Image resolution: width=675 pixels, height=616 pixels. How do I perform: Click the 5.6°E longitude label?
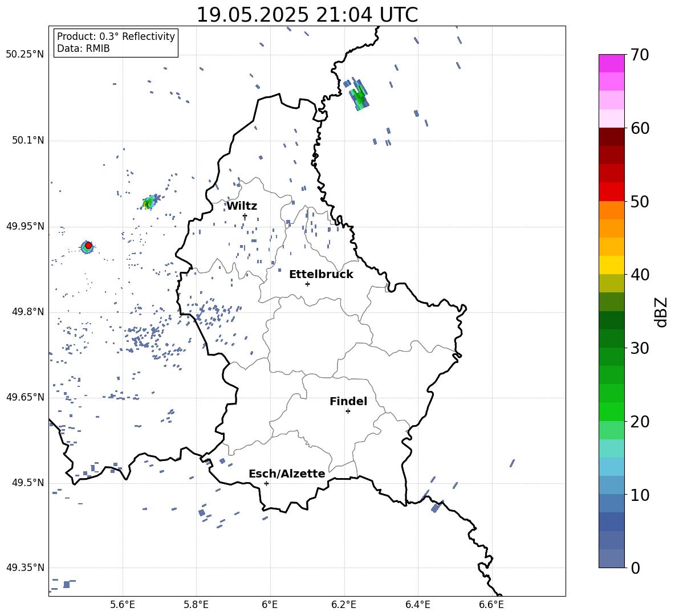[122, 605]
